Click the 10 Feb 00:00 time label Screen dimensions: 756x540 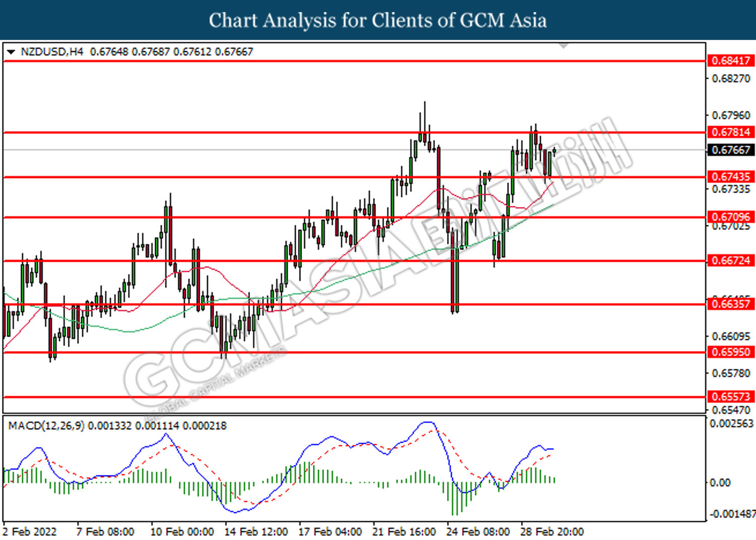[x=182, y=532]
